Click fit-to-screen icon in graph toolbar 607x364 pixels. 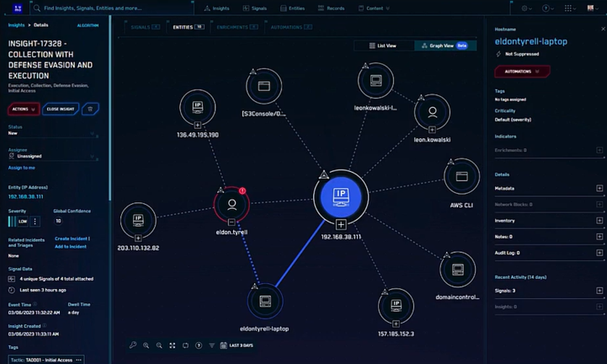(172, 345)
